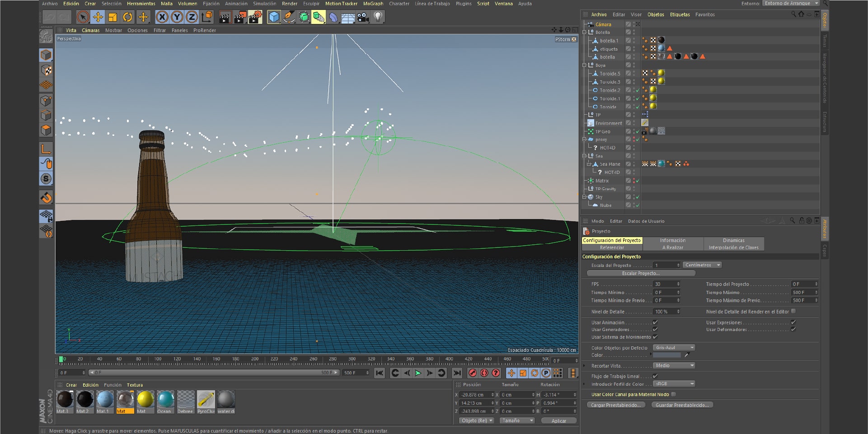Open the MoGraph menu

[x=373, y=3]
